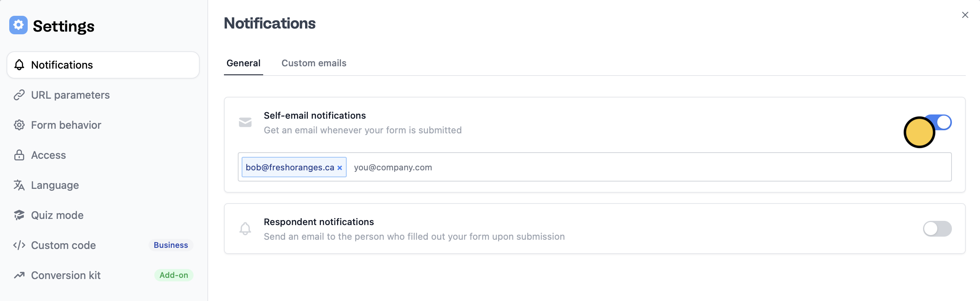Click the Notifications bell icon in sidebar
This screenshot has width=980, height=301.
tap(19, 65)
